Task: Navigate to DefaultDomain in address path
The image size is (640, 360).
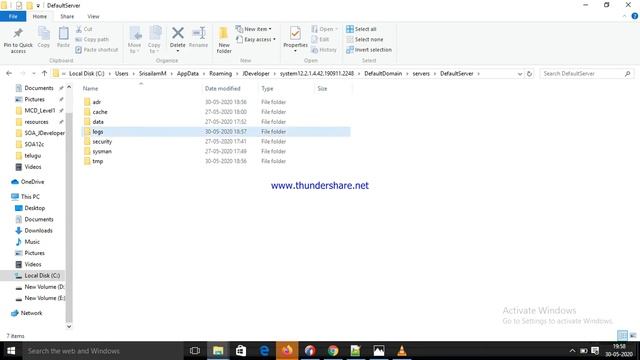Action: (x=383, y=73)
